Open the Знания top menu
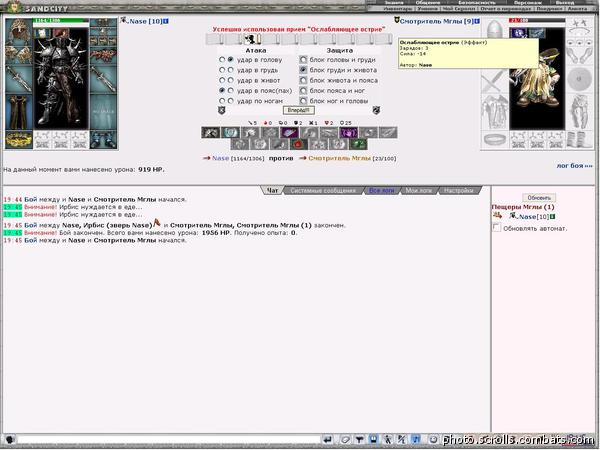Screen dimensions: 600x450 click(394, 2)
